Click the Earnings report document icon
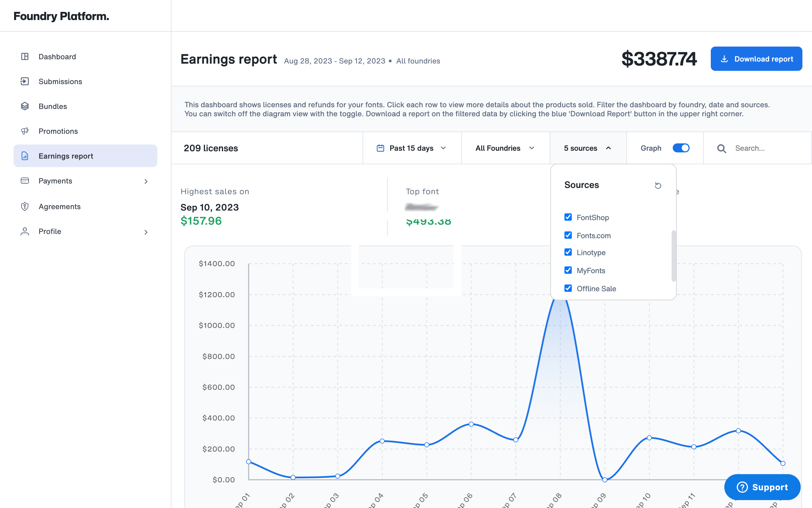The height and width of the screenshot is (508, 812). click(x=25, y=156)
